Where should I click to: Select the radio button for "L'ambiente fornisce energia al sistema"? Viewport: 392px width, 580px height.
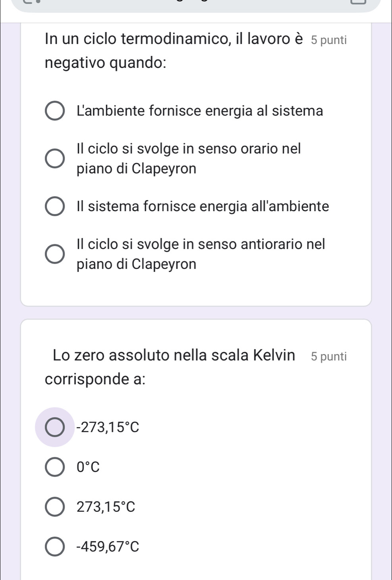[54, 111]
